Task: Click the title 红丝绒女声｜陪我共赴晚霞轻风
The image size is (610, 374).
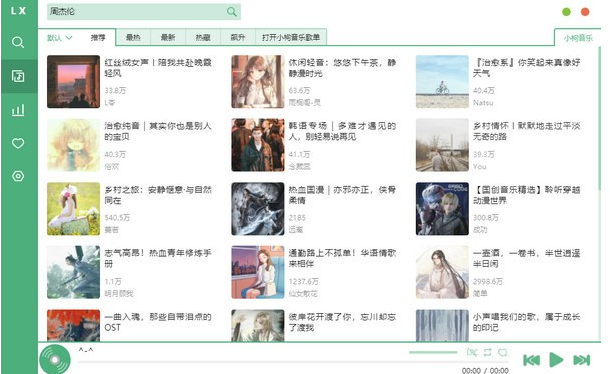Action: pos(158,68)
